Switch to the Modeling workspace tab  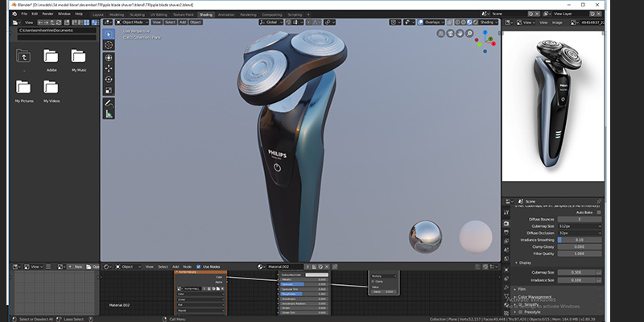[117, 14]
